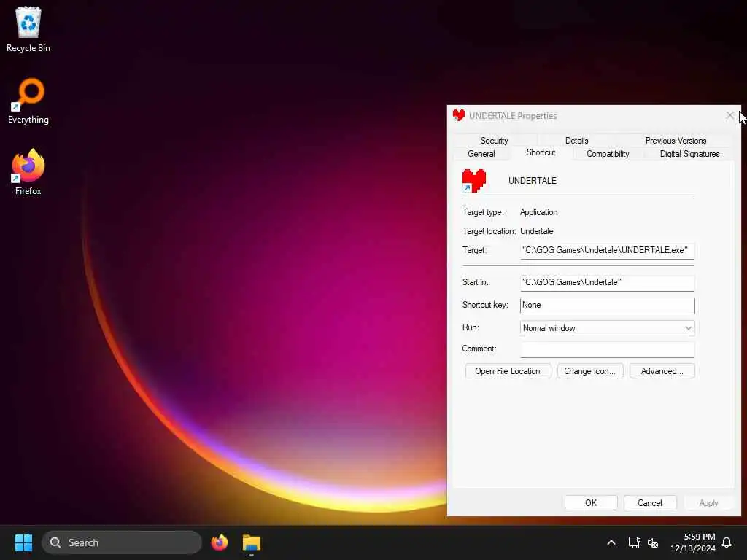
Task: Click into the Target path field
Action: (607, 251)
